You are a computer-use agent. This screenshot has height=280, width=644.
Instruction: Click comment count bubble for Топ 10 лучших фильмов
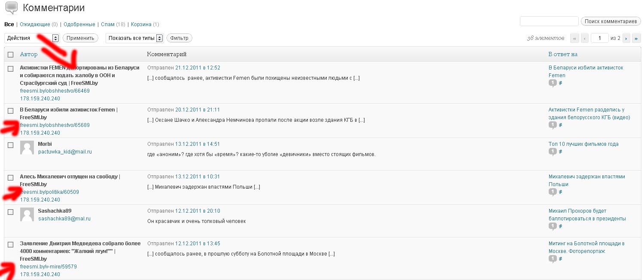(553, 152)
